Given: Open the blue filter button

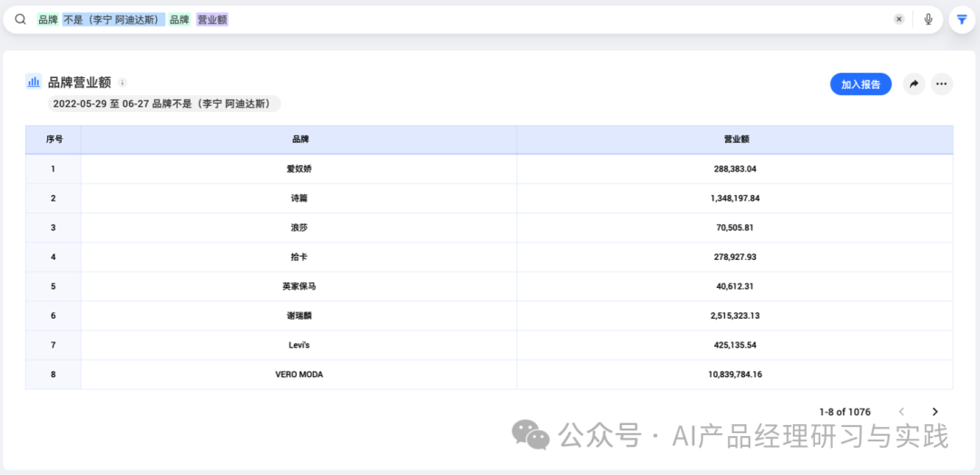Looking at the screenshot, I should click(x=961, y=20).
